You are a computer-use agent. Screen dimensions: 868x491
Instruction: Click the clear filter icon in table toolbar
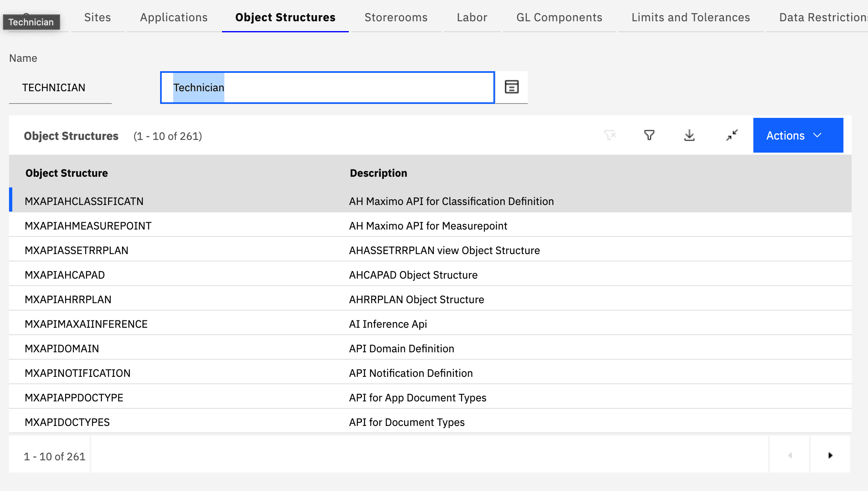pyautogui.click(x=610, y=135)
